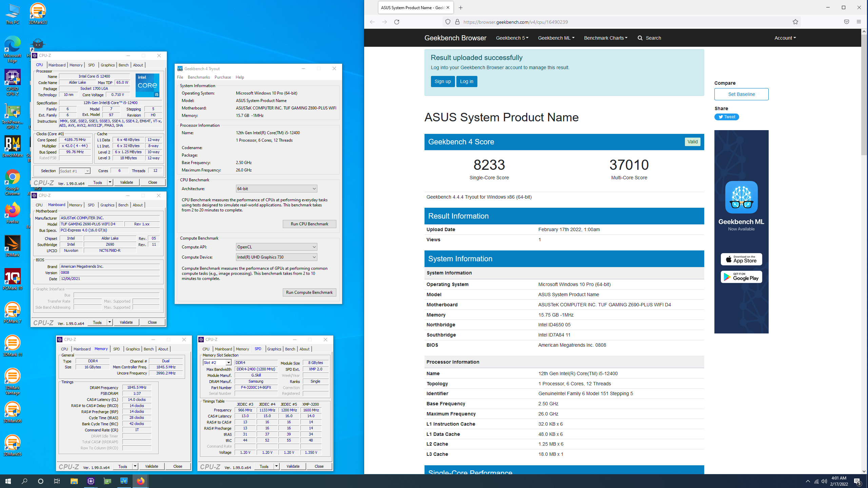Click Run Compute Benchmark button
Screen dimensions: 868x488
click(309, 292)
